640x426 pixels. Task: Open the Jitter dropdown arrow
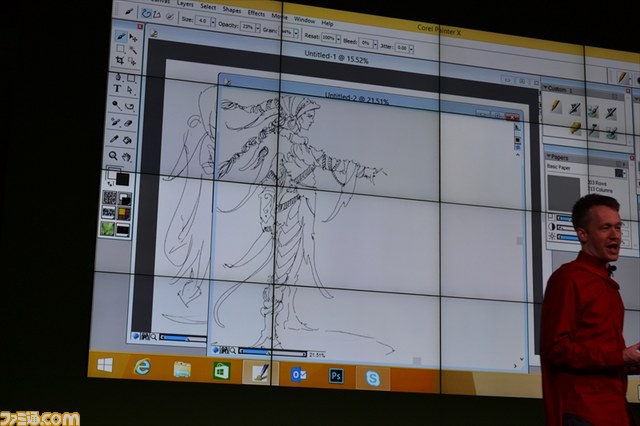point(411,49)
